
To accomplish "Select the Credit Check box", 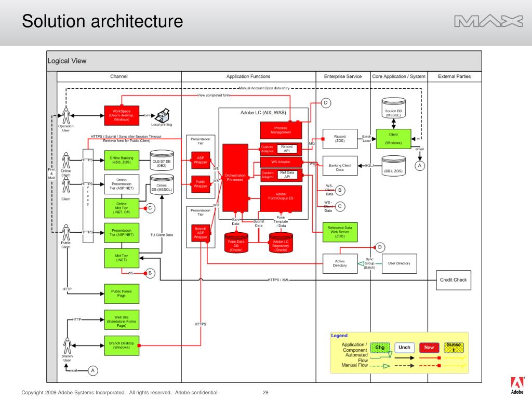I will click(x=454, y=280).
